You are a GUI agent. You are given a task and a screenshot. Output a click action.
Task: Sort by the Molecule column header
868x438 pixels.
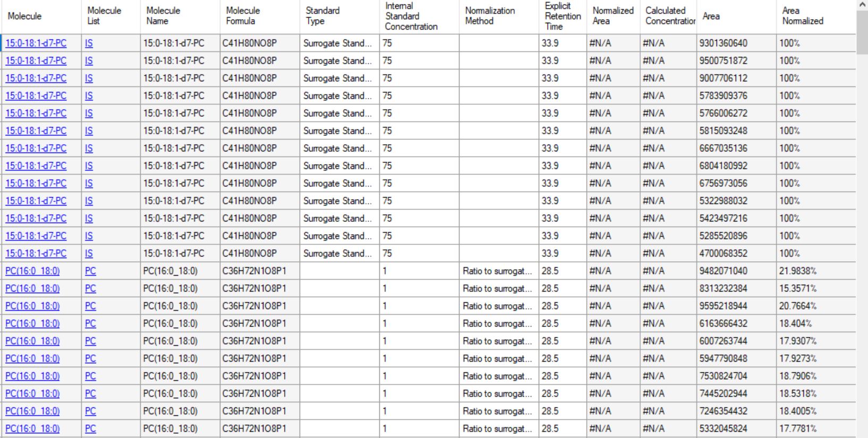click(x=24, y=16)
